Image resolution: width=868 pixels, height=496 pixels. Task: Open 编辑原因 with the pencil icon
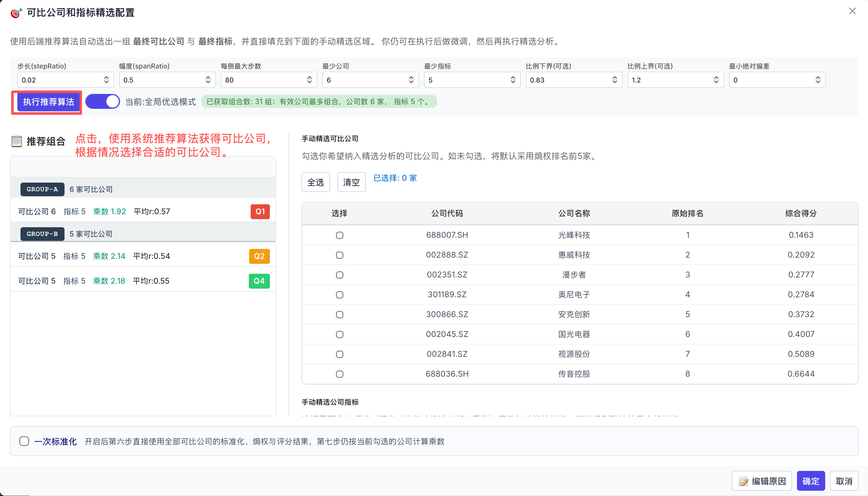click(x=762, y=481)
